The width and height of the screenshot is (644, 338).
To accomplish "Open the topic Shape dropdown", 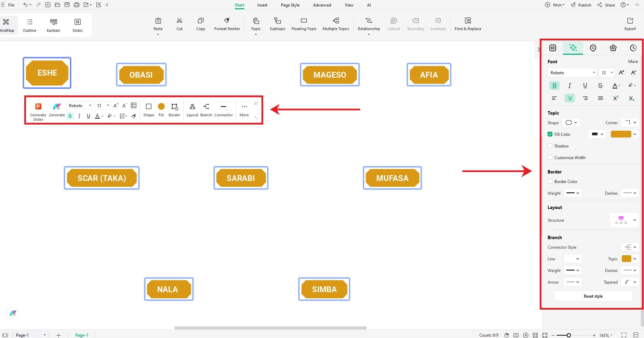I will click(x=571, y=122).
